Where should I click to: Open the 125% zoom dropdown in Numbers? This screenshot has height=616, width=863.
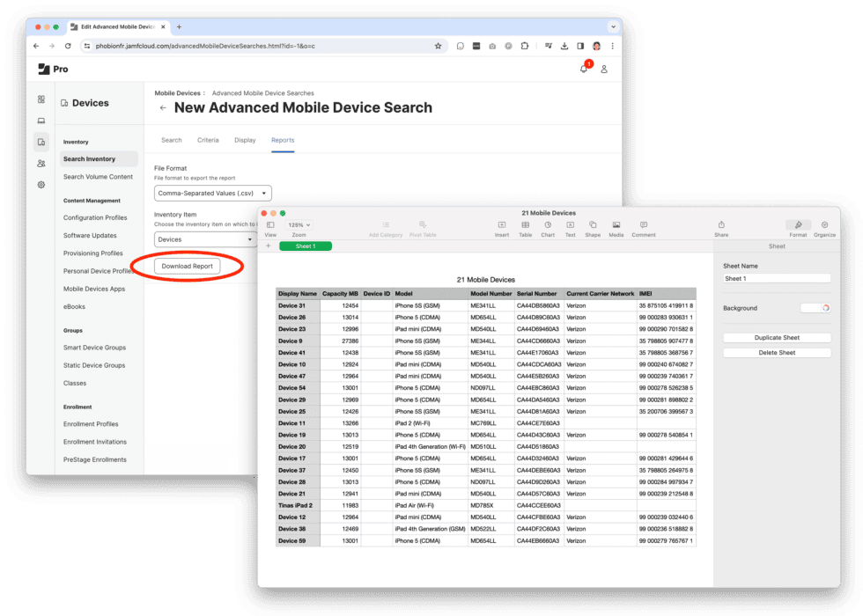(300, 224)
